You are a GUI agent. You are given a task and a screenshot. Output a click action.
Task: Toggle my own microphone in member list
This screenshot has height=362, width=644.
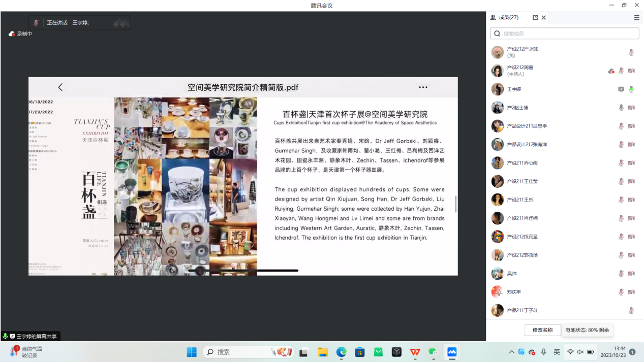tap(631, 52)
